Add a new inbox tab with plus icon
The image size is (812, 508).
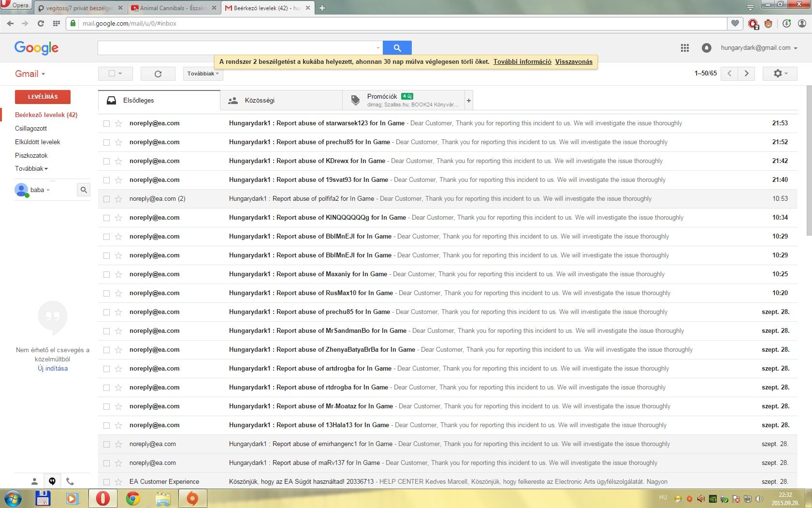click(468, 100)
